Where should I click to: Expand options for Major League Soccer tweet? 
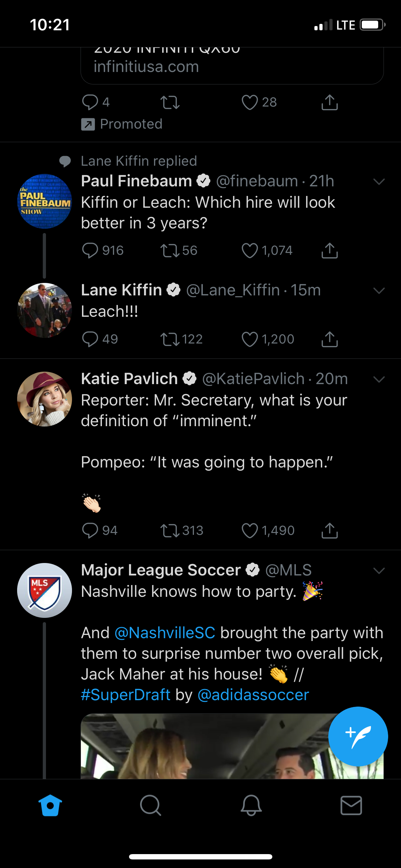[379, 571]
